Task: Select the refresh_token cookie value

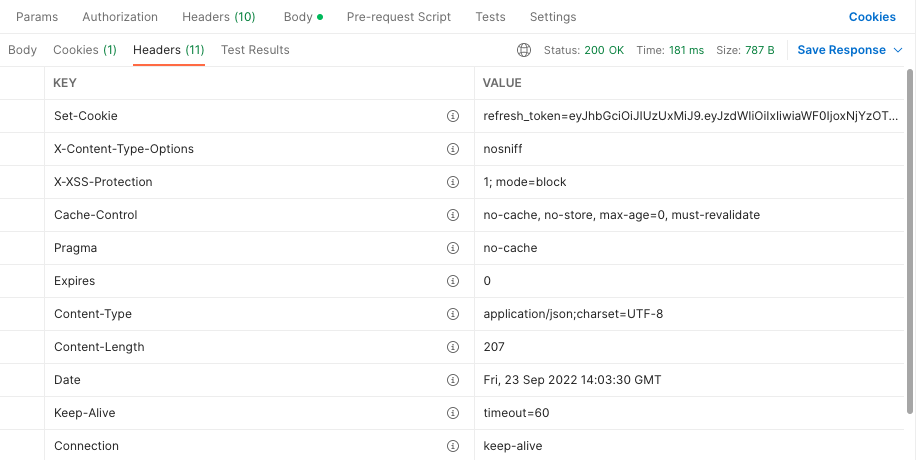Action: click(x=691, y=116)
